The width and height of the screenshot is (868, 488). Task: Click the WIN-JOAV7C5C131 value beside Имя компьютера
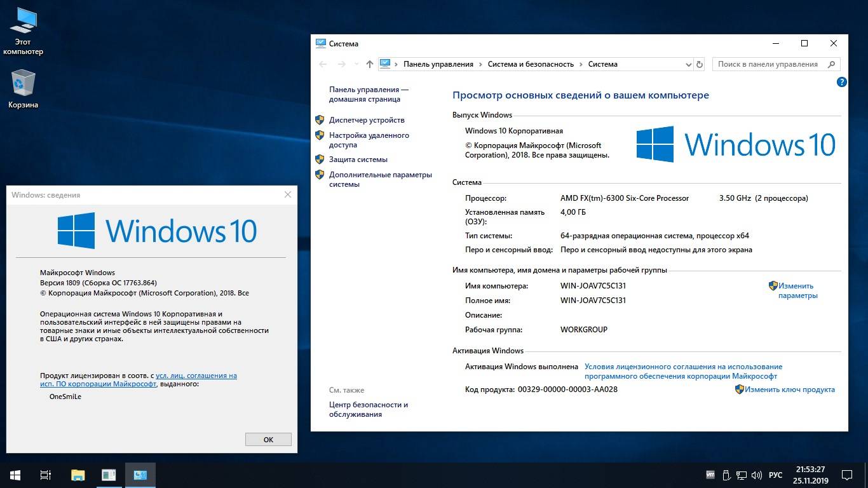click(x=593, y=286)
